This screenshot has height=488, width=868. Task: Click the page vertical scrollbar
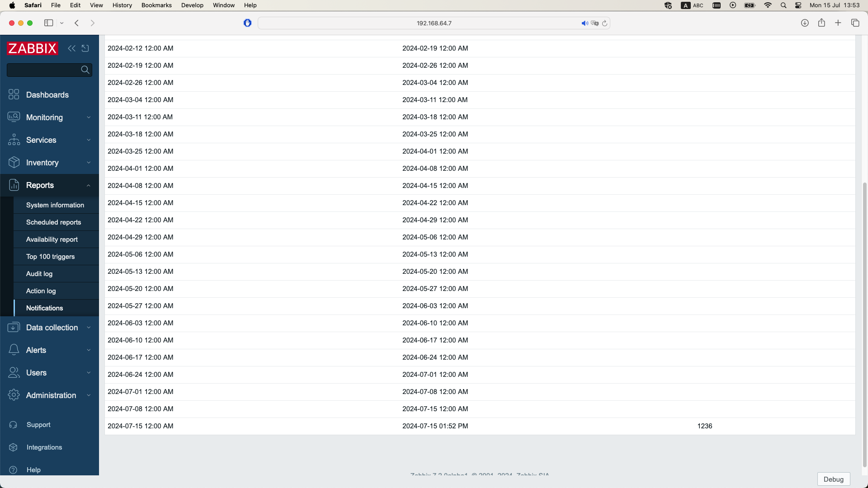click(x=865, y=324)
